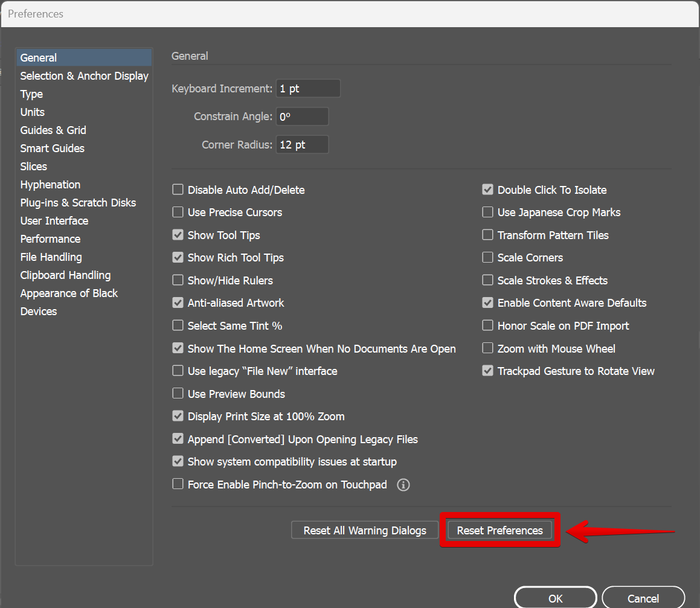
Task: Check Force Enable Pinch-to-Zoom on Touchpad
Action: pos(178,484)
